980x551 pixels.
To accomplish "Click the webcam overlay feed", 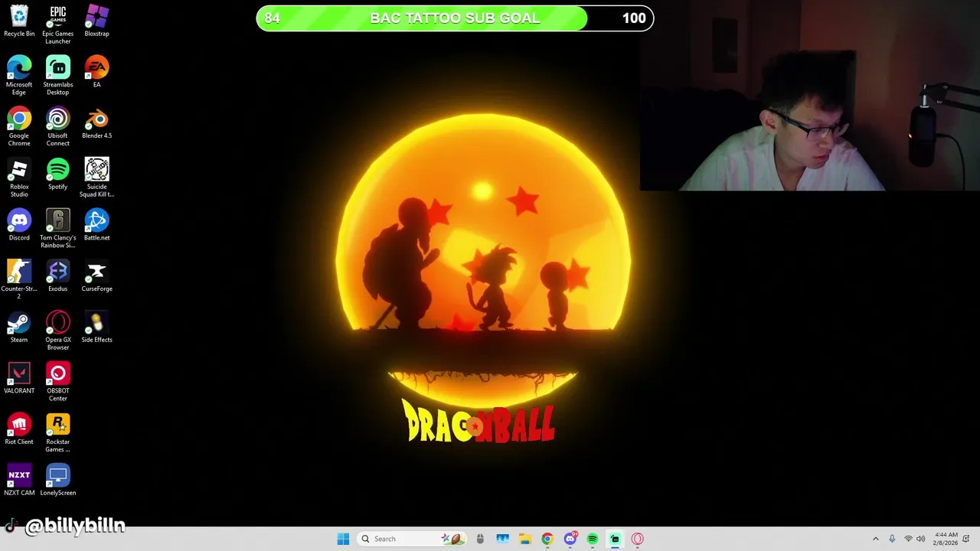I will coord(810,95).
